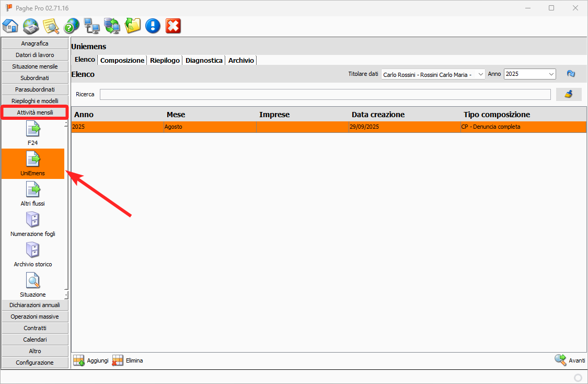Click the refresh icon next to Anno
The image size is (588, 384).
(x=571, y=74)
